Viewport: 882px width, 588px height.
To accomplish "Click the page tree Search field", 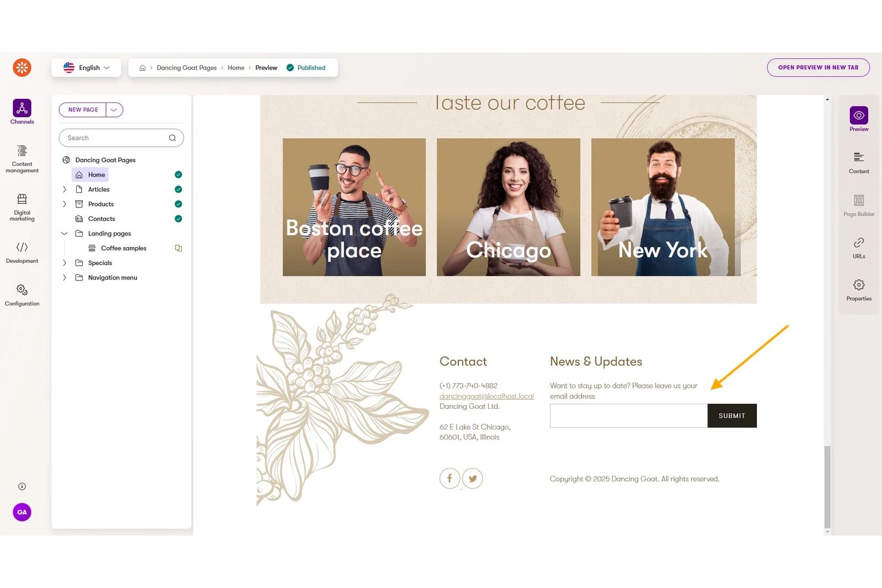I will 121,138.
